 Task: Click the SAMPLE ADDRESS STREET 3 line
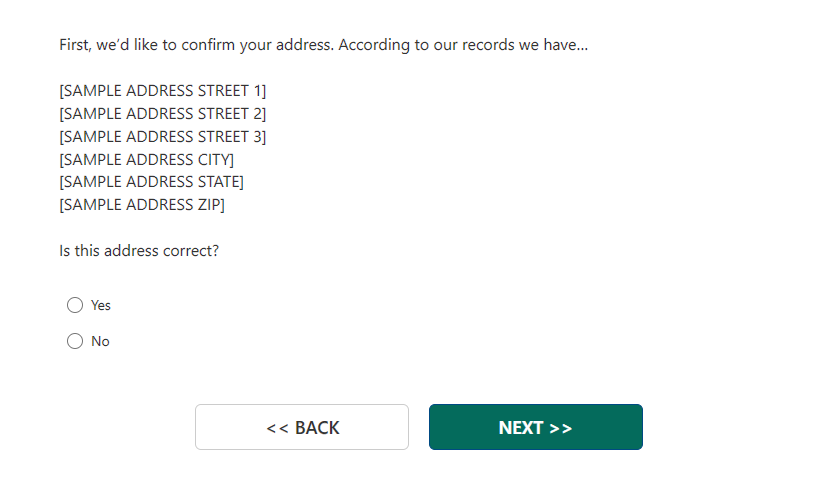coord(163,137)
